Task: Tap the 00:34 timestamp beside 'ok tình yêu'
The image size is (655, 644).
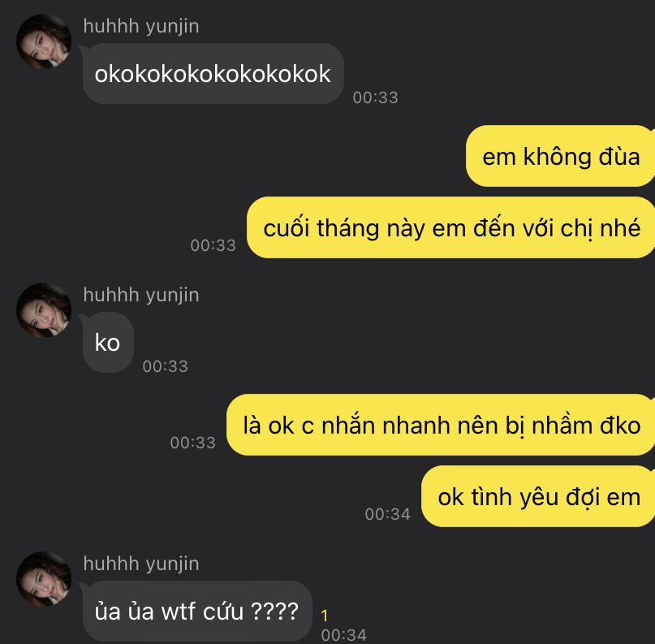Action: coord(388,514)
